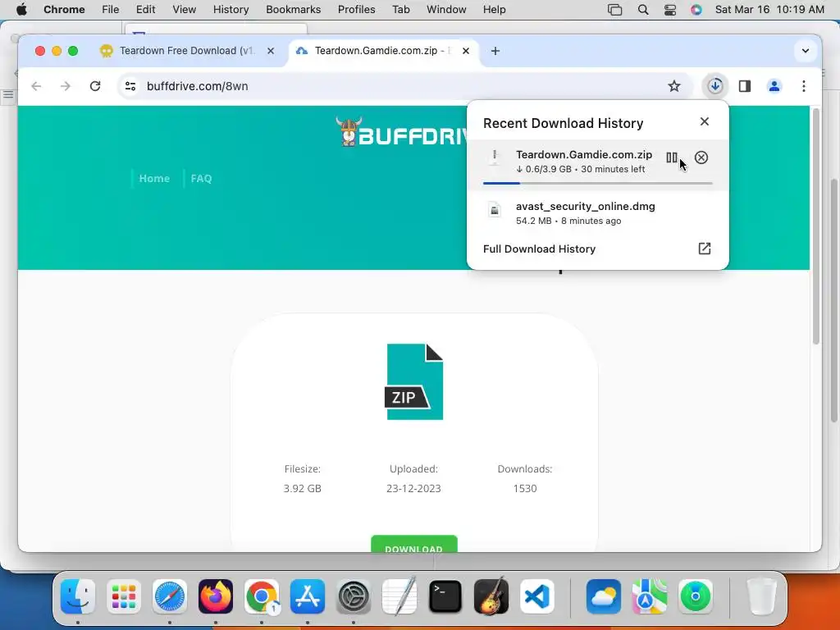840x630 pixels.
Task: Open Spotlight search in menu bar
Action: pyautogui.click(x=643, y=10)
